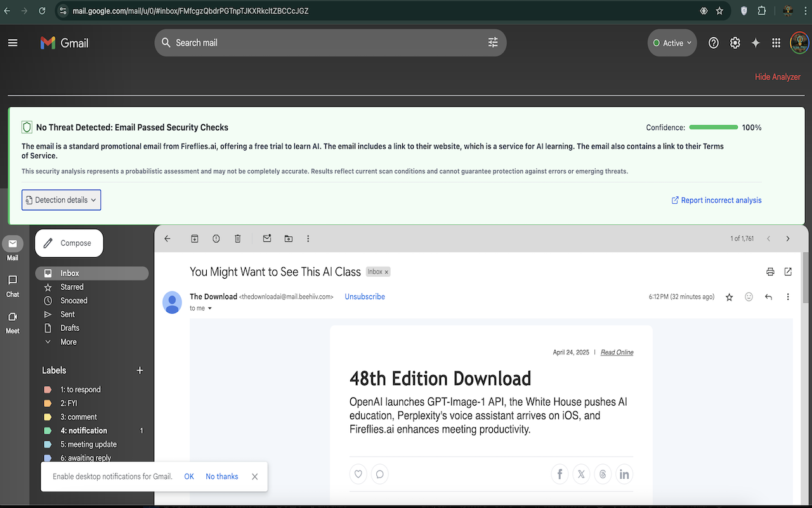Star the email from The Download
This screenshot has height=508, width=812.
tap(730, 297)
